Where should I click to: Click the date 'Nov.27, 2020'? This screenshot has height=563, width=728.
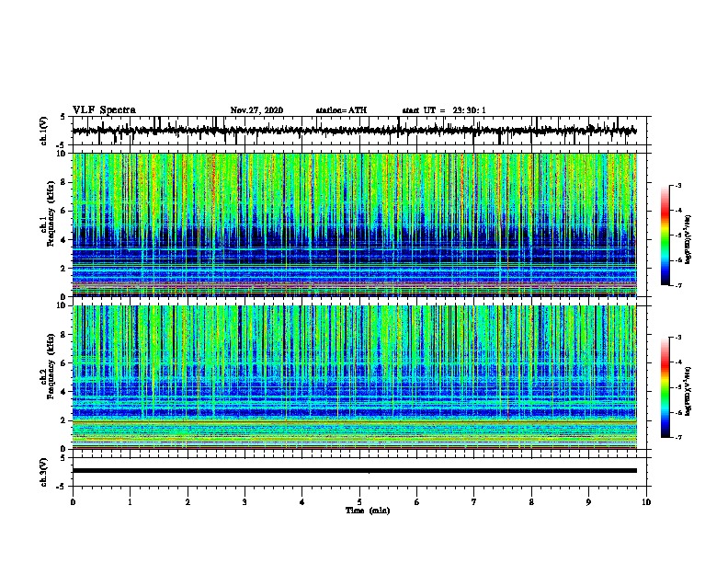(x=256, y=110)
